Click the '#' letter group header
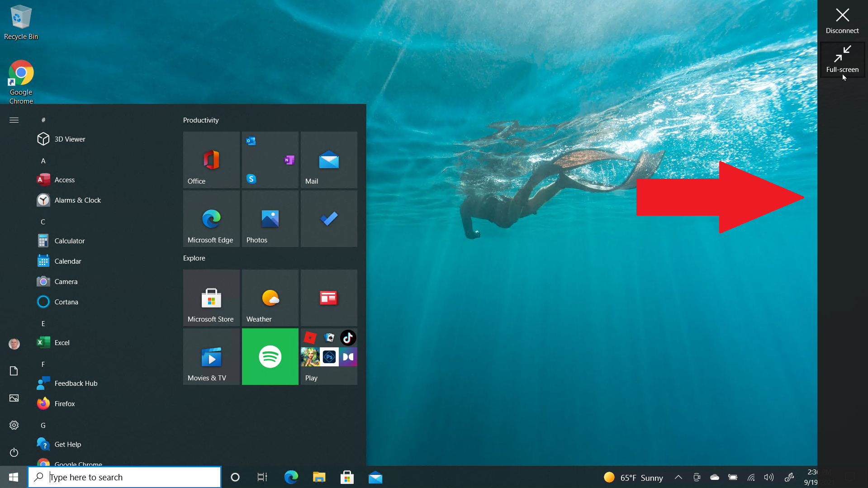Image resolution: width=868 pixels, height=488 pixels. (x=43, y=120)
